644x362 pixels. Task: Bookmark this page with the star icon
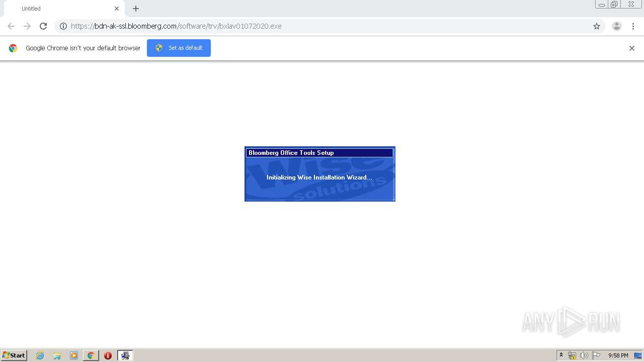597,26
